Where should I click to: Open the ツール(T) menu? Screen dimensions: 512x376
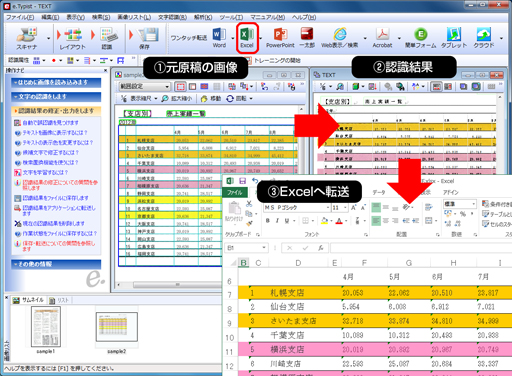pos(231,17)
